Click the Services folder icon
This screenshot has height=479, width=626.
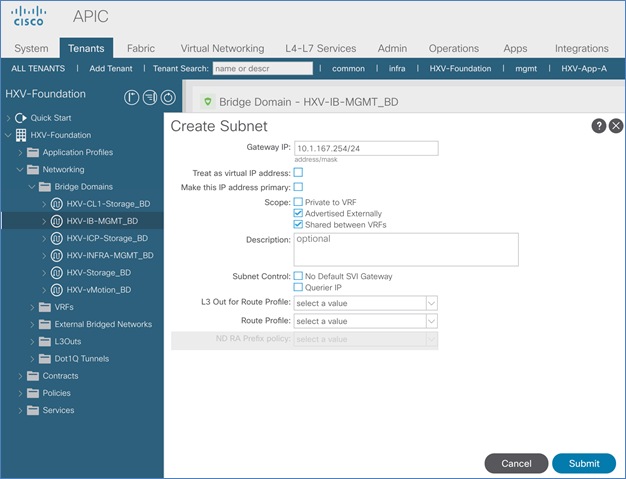pyautogui.click(x=33, y=410)
